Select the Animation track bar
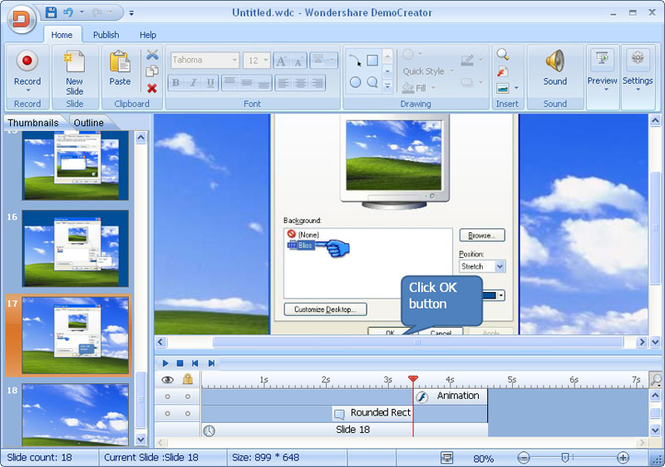Viewport: 665px width, 467px height. click(x=450, y=396)
